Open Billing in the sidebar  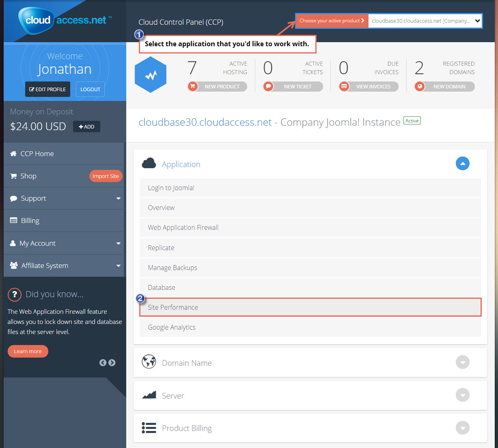(64, 221)
